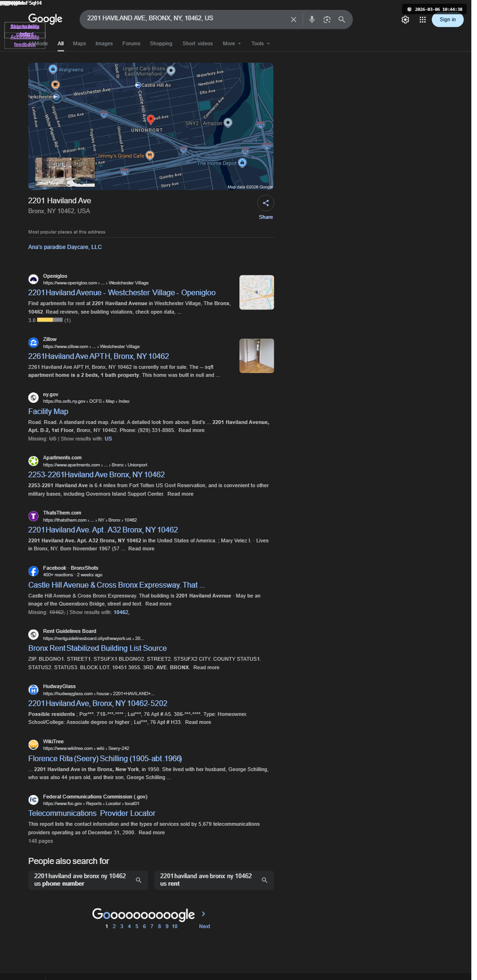Click the Sign in button

[x=448, y=20]
